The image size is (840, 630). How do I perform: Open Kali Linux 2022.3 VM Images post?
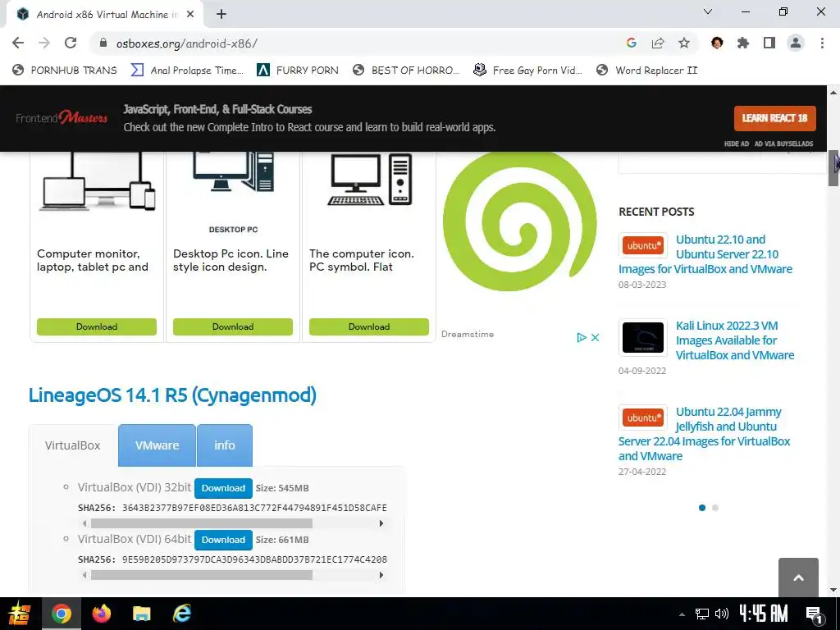click(x=734, y=340)
